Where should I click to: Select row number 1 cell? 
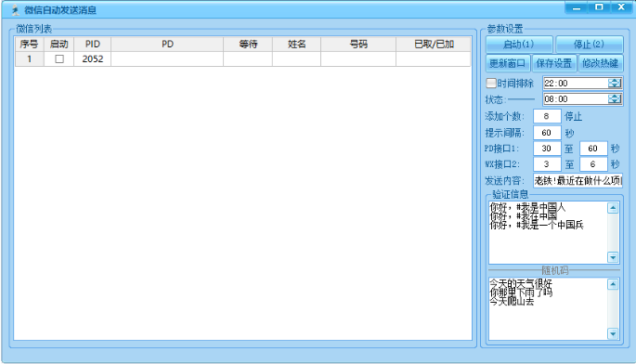pos(29,58)
